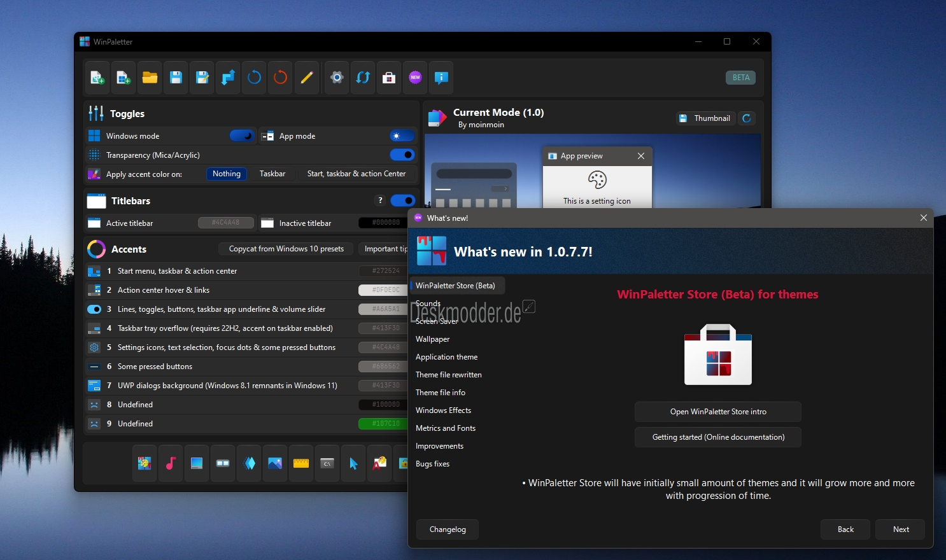Open metrics yellow ruler icon

(x=301, y=463)
